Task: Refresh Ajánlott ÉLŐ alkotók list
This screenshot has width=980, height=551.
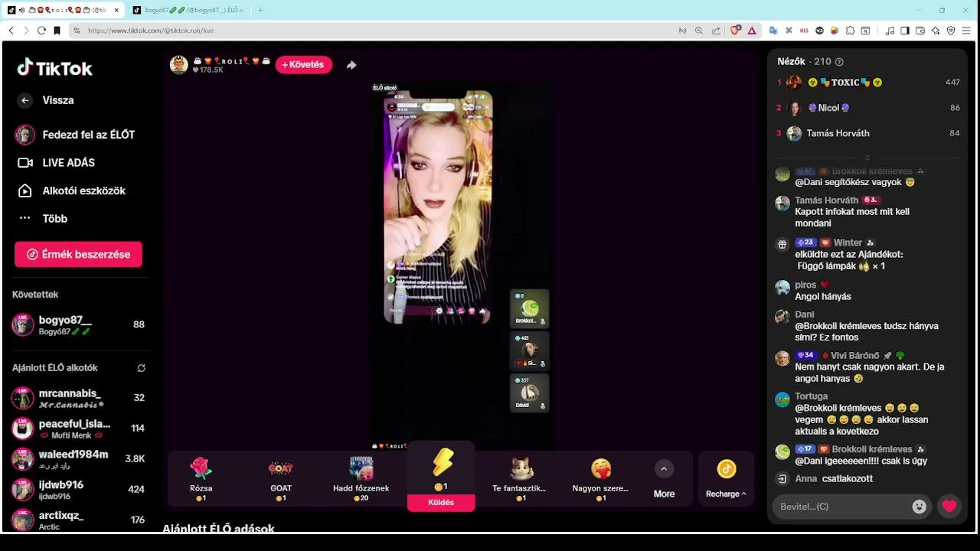Action: click(142, 368)
